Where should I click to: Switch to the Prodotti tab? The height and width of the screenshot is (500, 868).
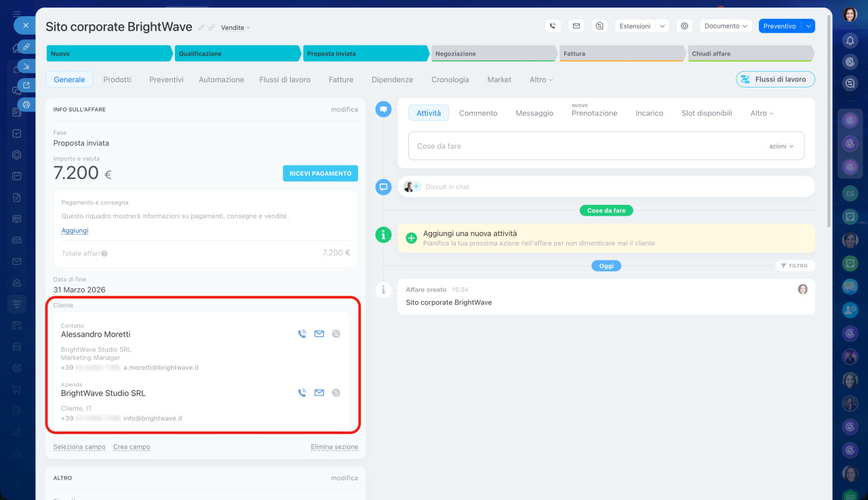(x=117, y=79)
